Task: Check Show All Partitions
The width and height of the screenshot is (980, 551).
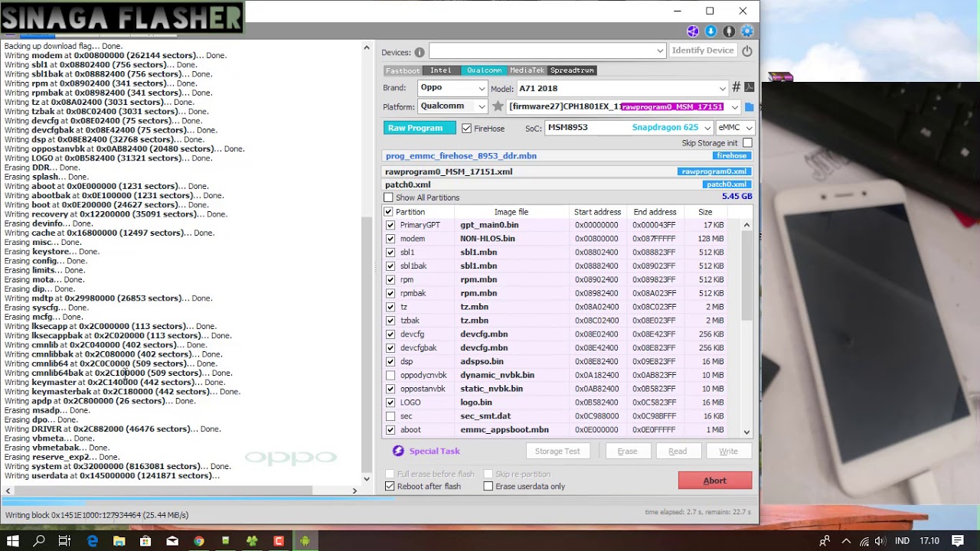Action: pyautogui.click(x=388, y=197)
